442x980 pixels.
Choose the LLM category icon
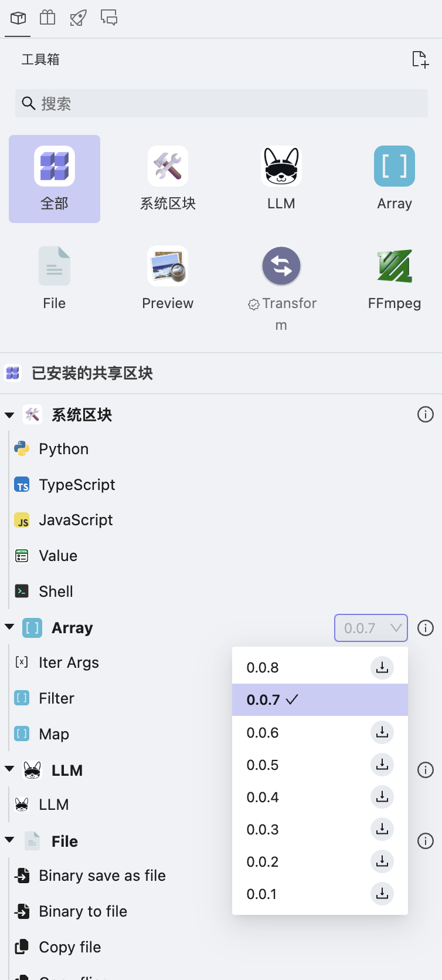tap(281, 167)
